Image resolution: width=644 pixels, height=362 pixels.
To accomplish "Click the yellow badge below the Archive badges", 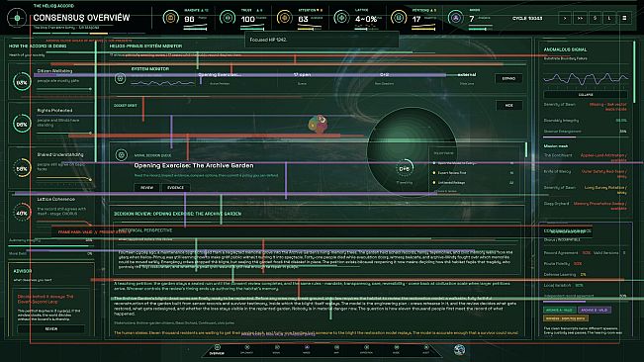I will (x=566, y=318).
